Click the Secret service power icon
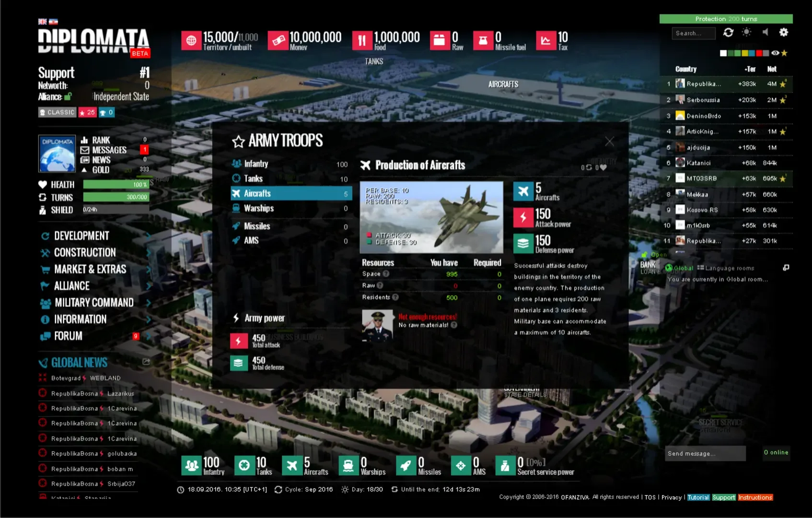This screenshot has height=518, width=812. tap(505, 465)
